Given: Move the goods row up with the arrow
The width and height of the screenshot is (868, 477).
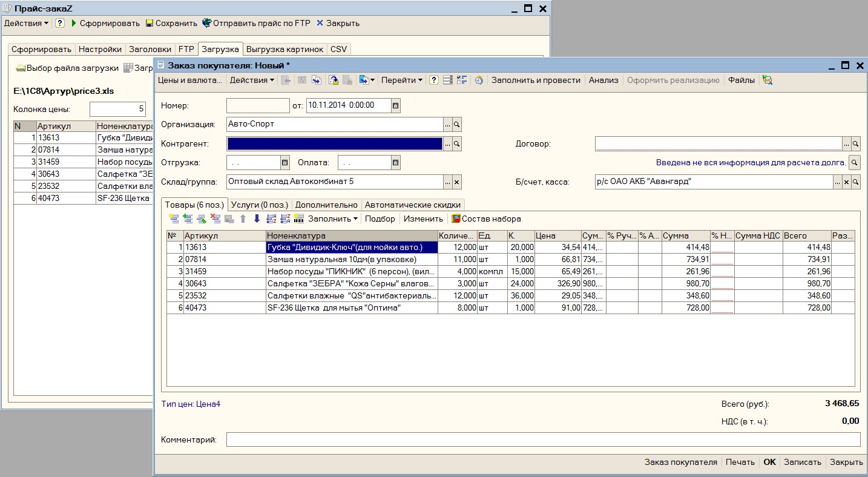Looking at the screenshot, I should [x=243, y=219].
